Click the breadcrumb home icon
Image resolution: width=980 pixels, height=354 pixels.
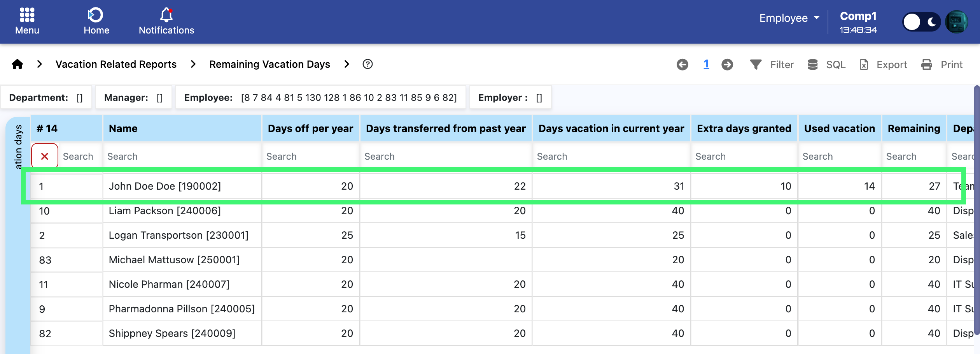[x=17, y=64]
